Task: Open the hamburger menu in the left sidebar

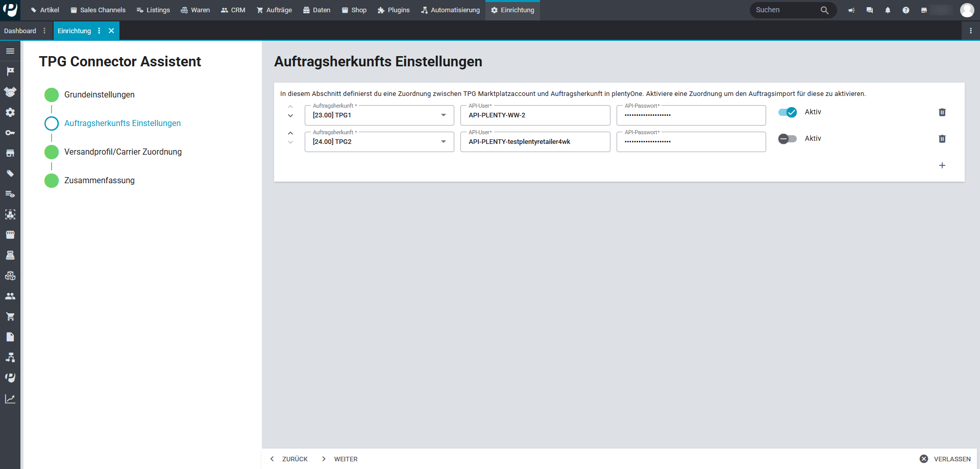Action: tap(10, 51)
